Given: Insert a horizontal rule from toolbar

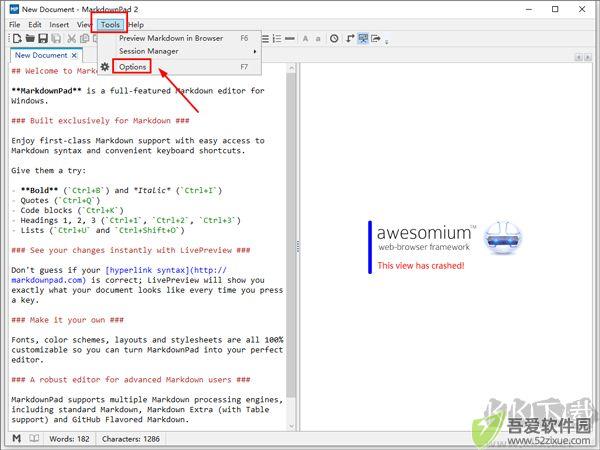Looking at the screenshot, I should [290, 39].
